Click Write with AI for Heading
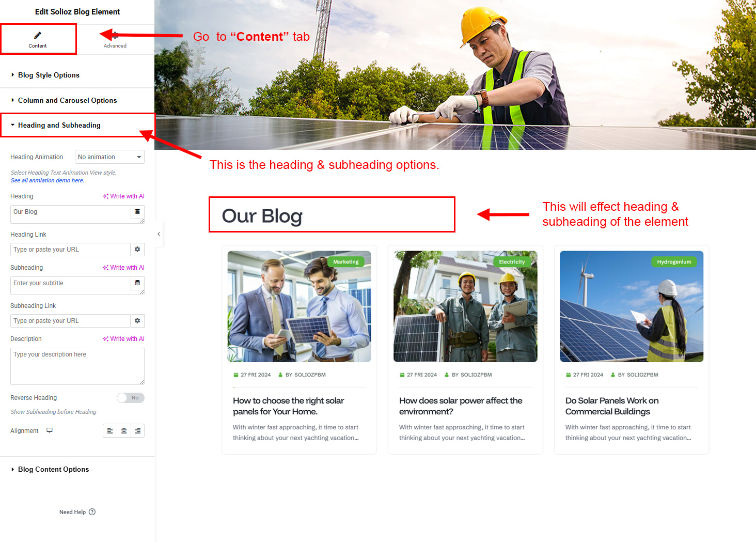This screenshot has width=756, height=542. pos(123,196)
